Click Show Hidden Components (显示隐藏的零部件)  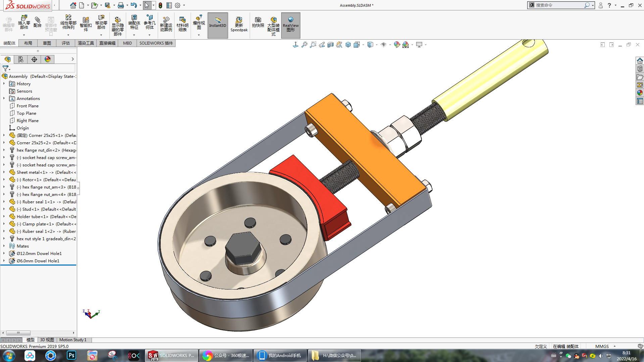tap(117, 26)
